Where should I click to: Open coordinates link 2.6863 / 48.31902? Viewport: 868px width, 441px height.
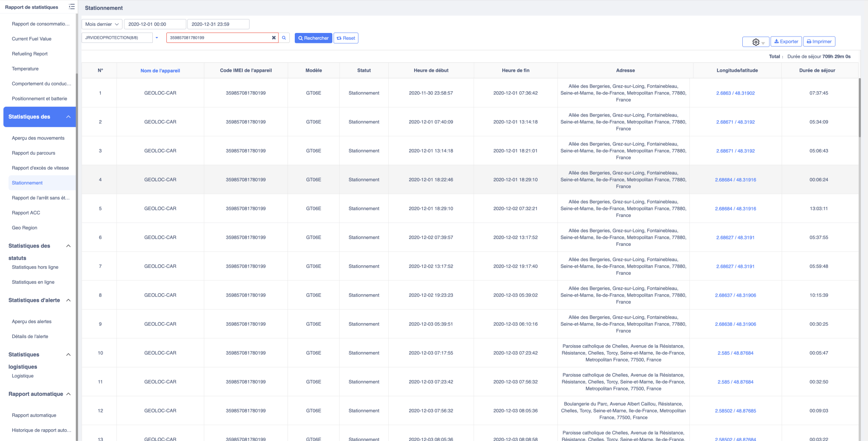pyautogui.click(x=735, y=94)
